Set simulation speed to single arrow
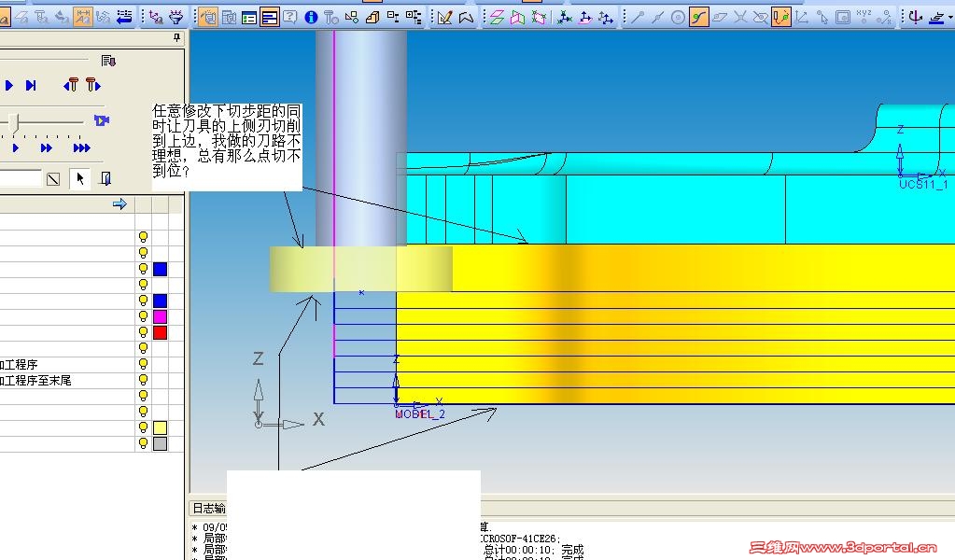 tap(16, 147)
